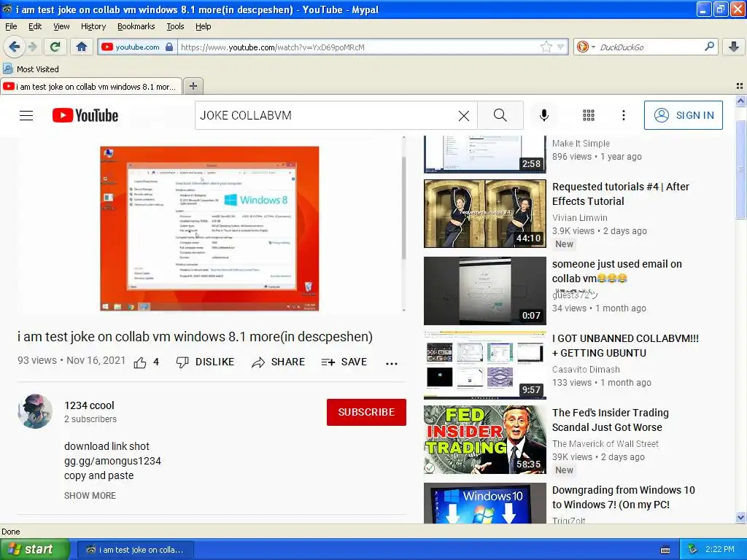Screen dimensions: 747x560
Task: Click the keyboard icon in the system tray
Action: click(x=665, y=550)
